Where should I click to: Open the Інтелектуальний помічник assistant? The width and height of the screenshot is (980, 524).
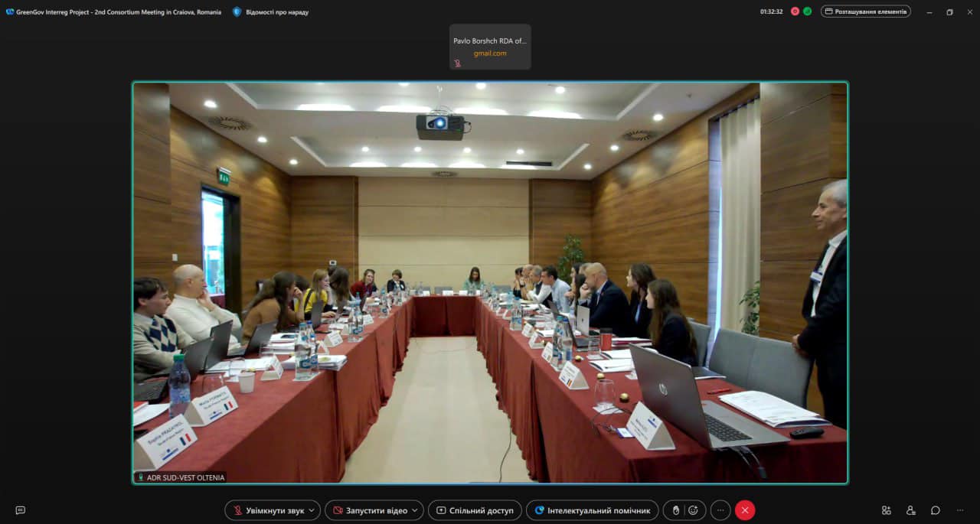click(593, 510)
